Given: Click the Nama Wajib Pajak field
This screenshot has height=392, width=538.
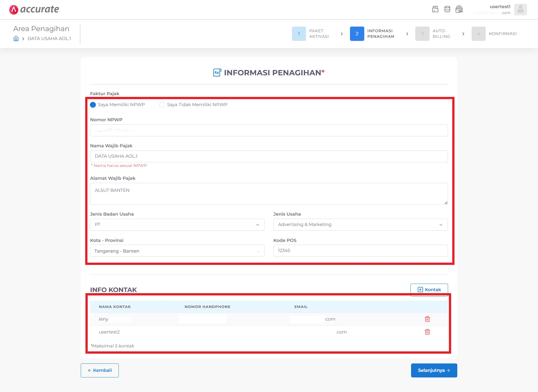Looking at the screenshot, I should tap(269, 157).
